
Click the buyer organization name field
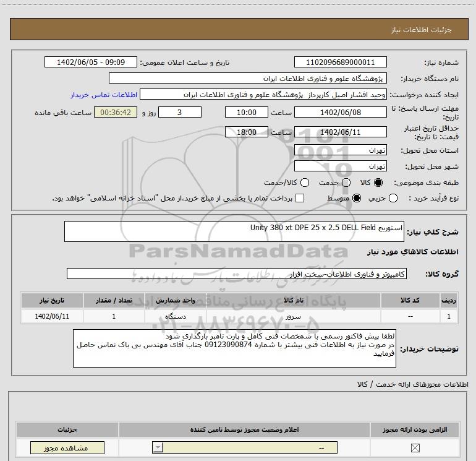(x=248, y=78)
